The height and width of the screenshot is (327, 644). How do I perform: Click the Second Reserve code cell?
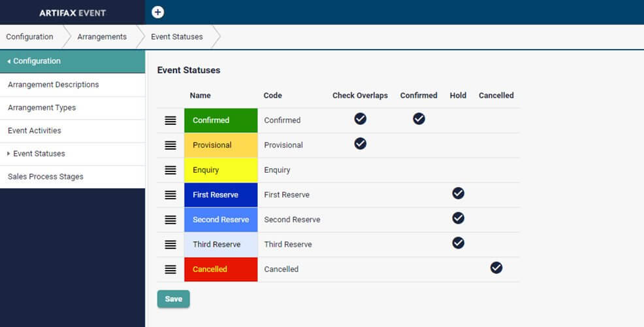(x=292, y=220)
